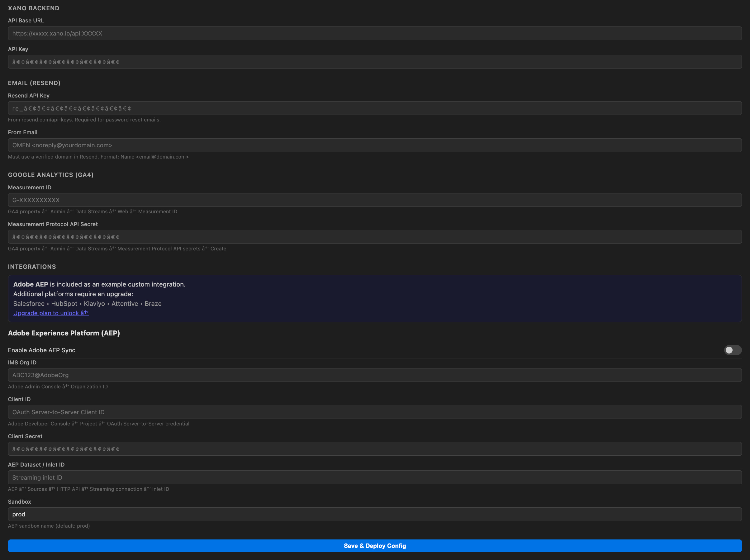
Task: Click the GOOGLE ANALYTICS (GA4) heading
Action: point(51,175)
